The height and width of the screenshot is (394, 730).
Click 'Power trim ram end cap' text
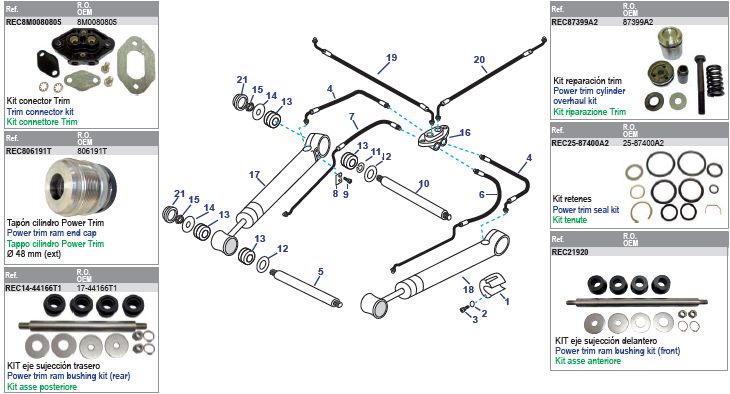[52, 233]
